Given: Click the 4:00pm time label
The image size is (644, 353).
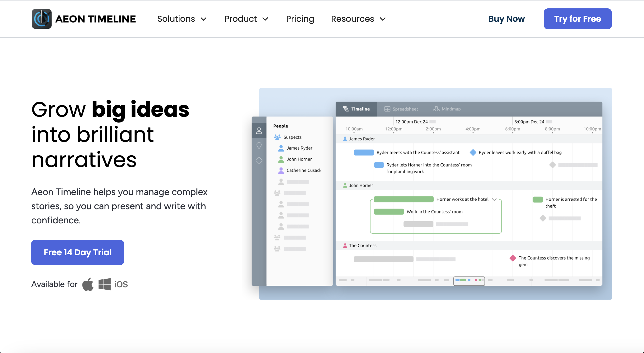Looking at the screenshot, I should [473, 129].
